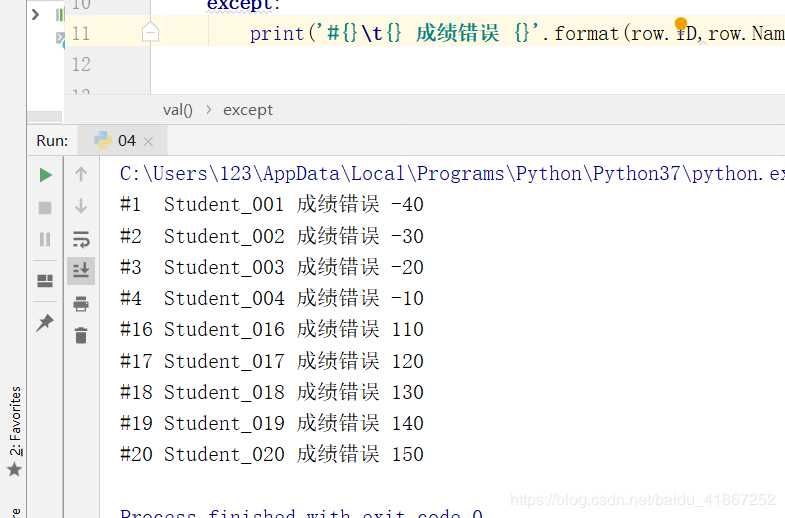The height and width of the screenshot is (518, 785).
Task: Click output line #20 Student_020
Action: tap(272, 454)
